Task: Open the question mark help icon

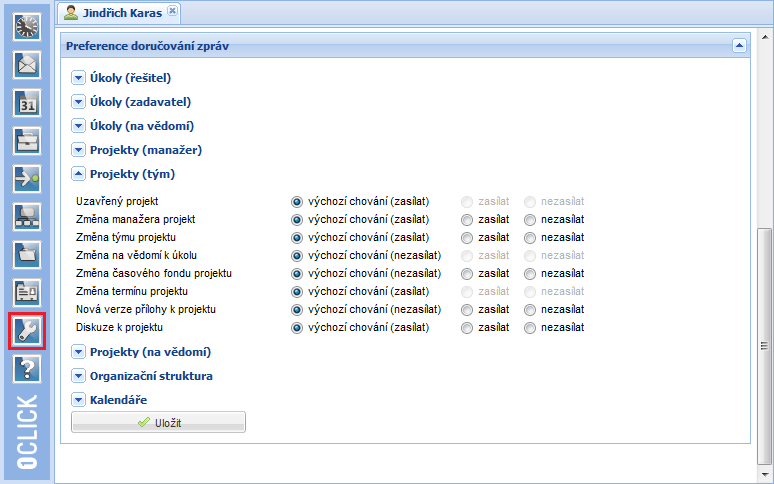Action: pos(26,369)
